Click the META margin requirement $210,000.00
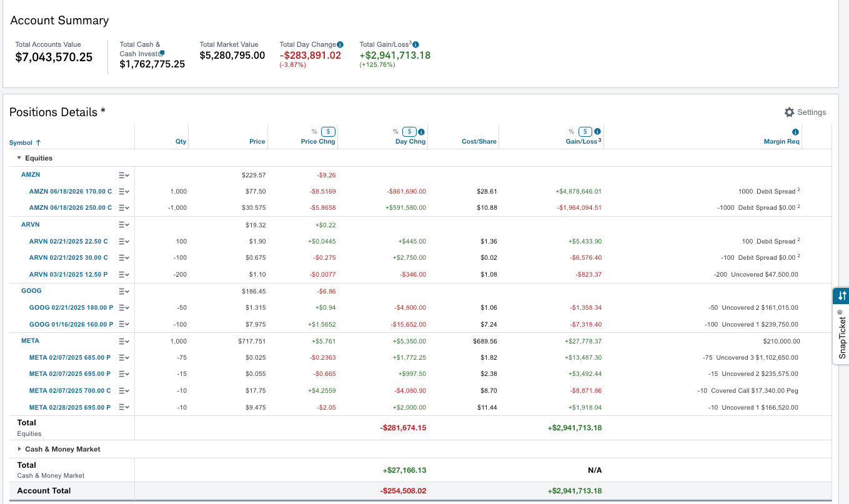Image resolution: width=849 pixels, height=504 pixels. click(782, 341)
